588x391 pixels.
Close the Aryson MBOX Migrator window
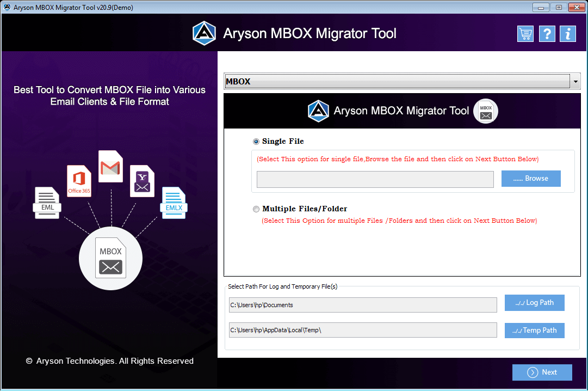tap(577, 7)
